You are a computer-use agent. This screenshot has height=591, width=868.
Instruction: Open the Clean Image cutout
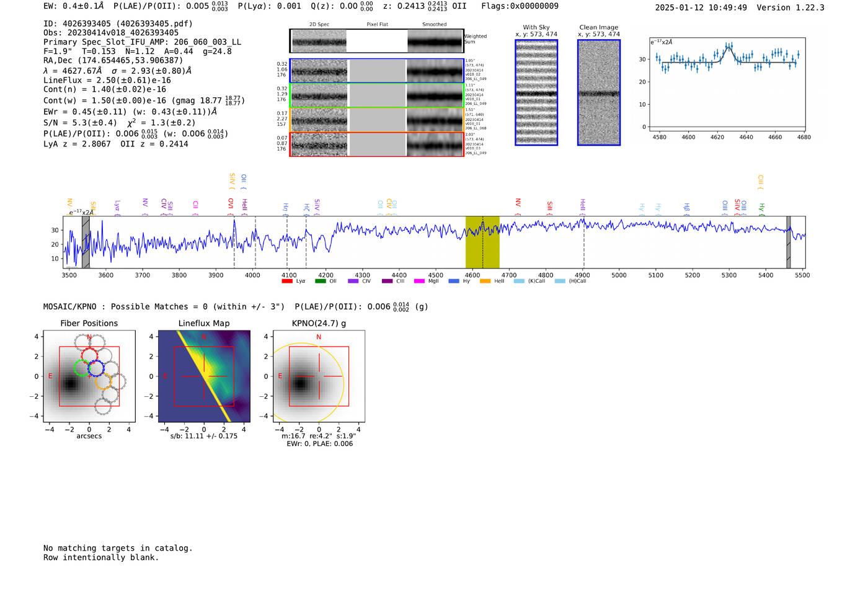point(598,92)
